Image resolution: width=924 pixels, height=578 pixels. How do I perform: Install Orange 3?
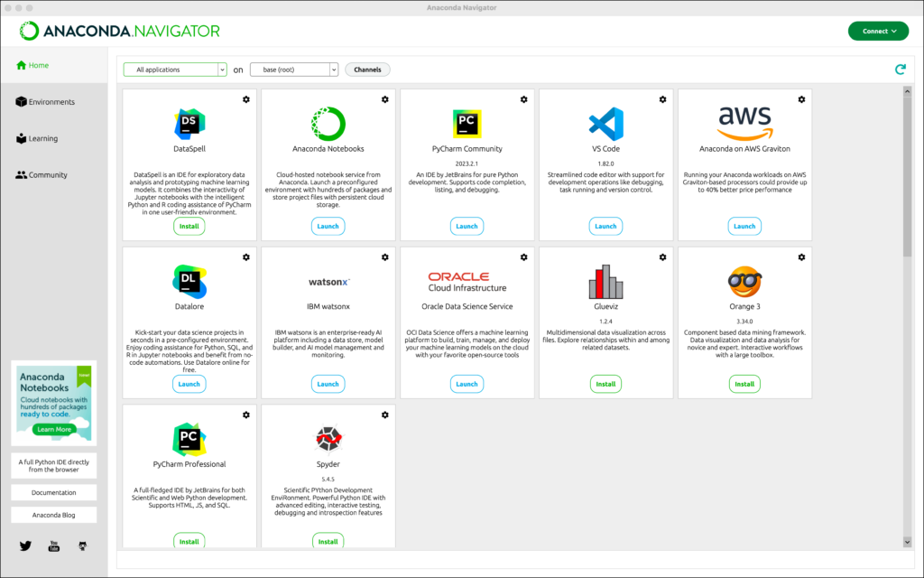point(744,384)
